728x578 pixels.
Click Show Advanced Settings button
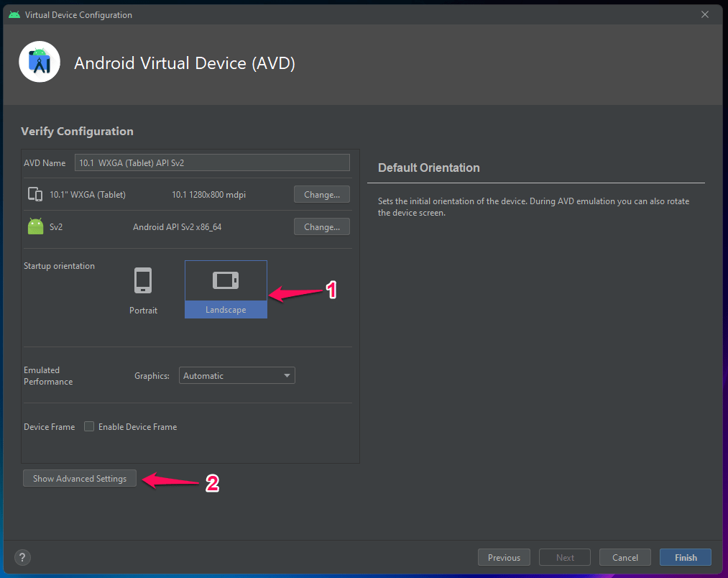click(80, 478)
